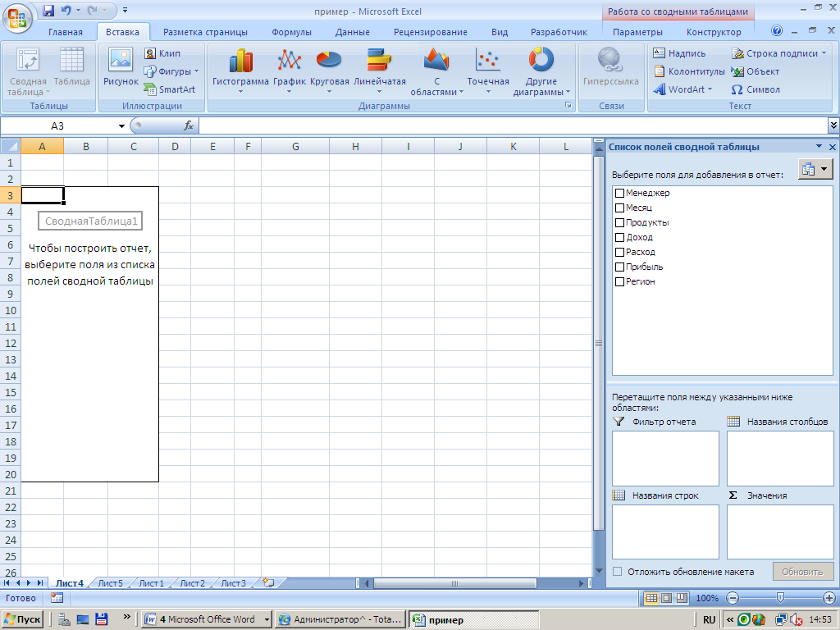Undo last action in quick access toolbar
This screenshot has width=840, height=630.
tap(66, 10)
